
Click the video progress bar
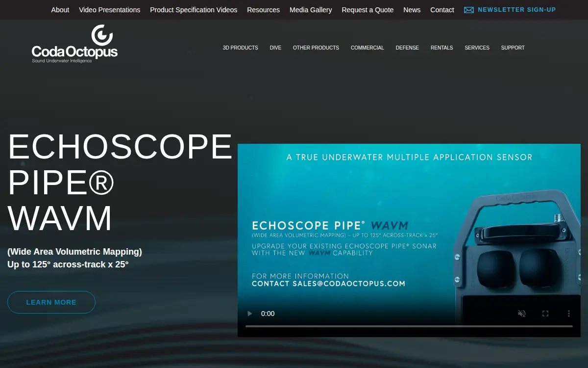pyautogui.click(x=409, y=326)
